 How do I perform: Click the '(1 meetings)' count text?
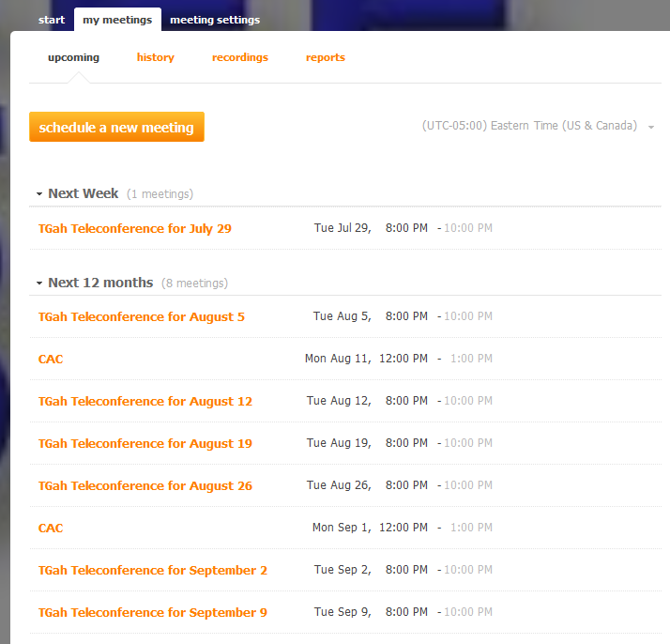click(x=160, y=194)
